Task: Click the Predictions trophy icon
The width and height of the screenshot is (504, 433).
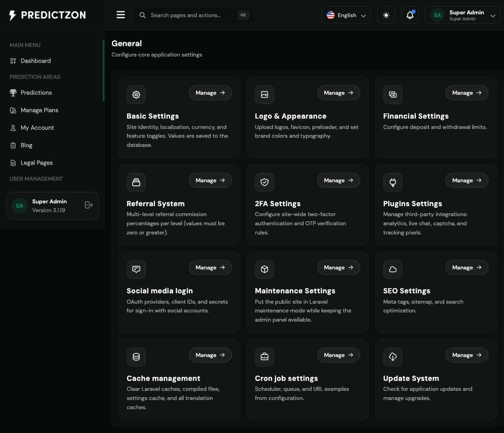Action: point(13,93)
